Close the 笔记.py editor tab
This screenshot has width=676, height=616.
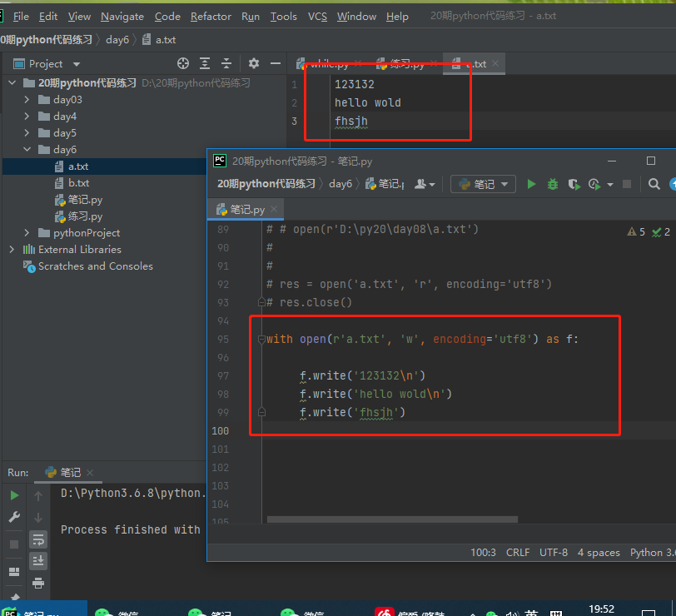pyautogui.click(x=274, y=209)
